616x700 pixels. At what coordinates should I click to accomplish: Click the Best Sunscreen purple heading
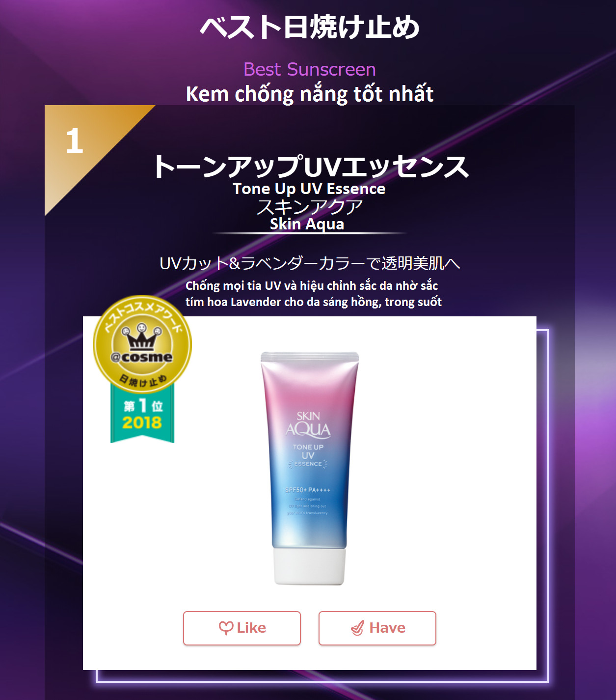point(310,69)
